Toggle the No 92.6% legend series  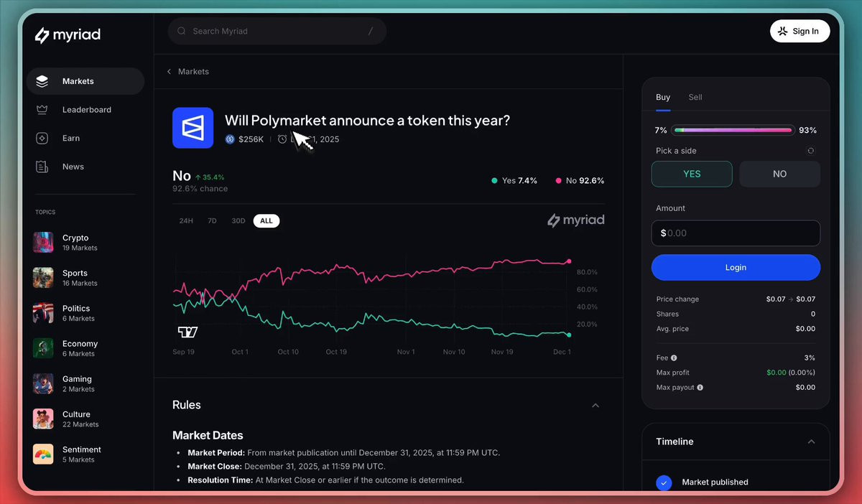[x=580, y=181]
